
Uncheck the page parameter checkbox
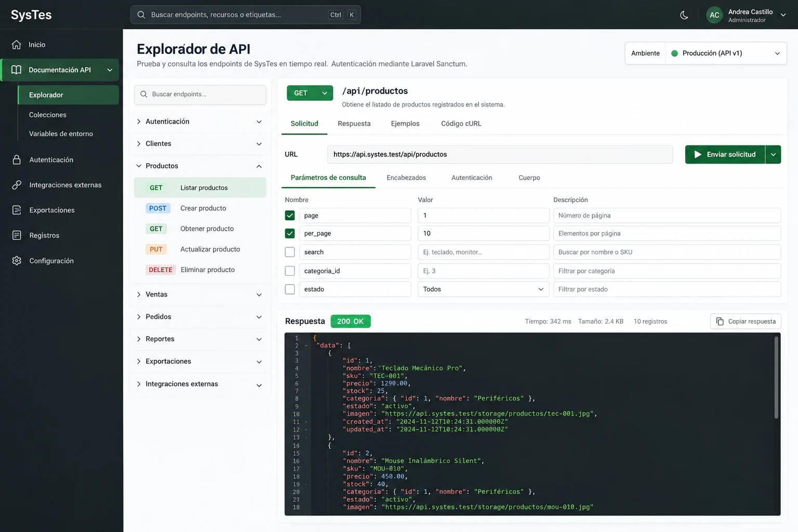290,215
